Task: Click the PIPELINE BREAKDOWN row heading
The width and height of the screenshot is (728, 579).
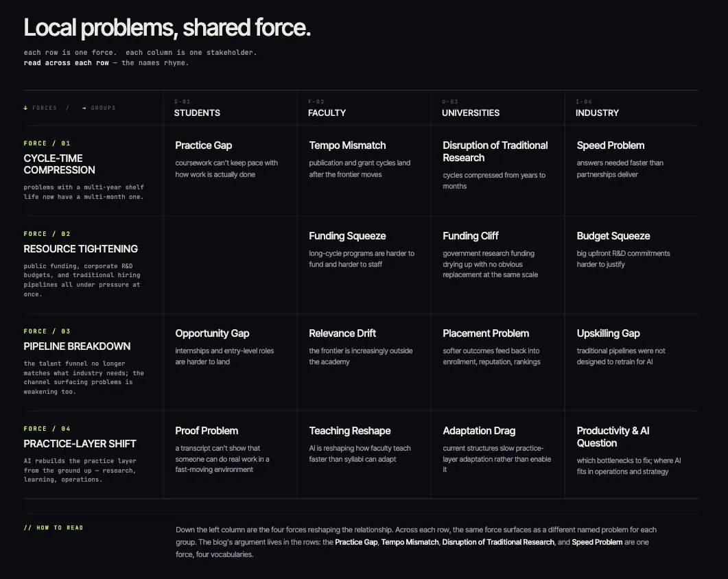Action: pos(77,346)
